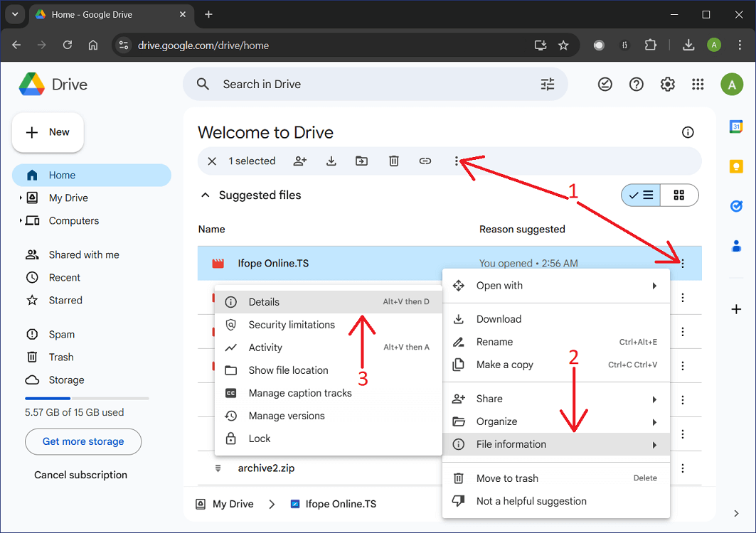Open Google Calendar from the side panel

[x=736, y=126]
